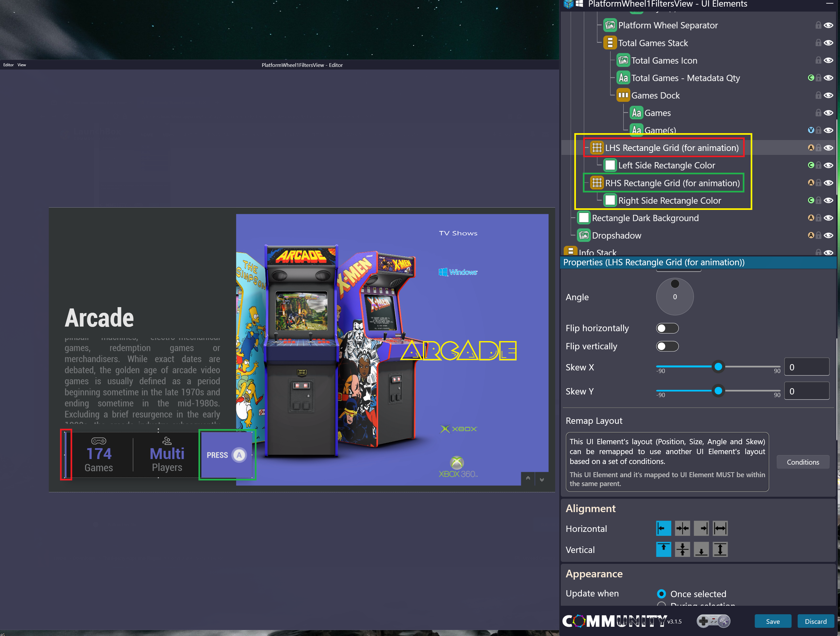
Task: Select the Platform Wheel Separator image icon
Action: (x=610, y=25)
